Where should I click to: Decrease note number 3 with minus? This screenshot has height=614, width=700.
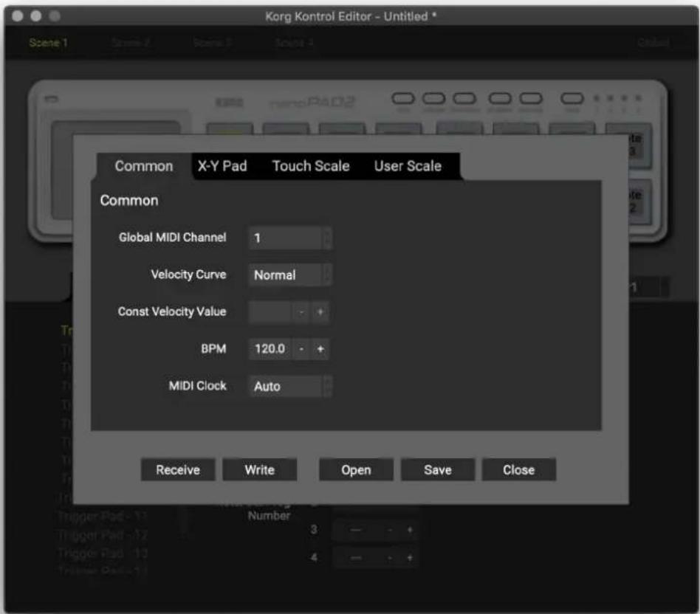point(390,530)
